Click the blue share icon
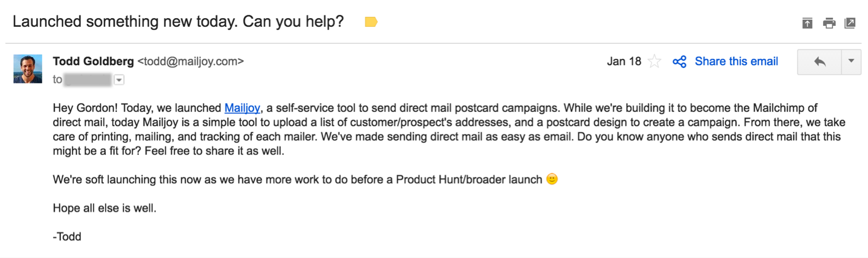 679,61
